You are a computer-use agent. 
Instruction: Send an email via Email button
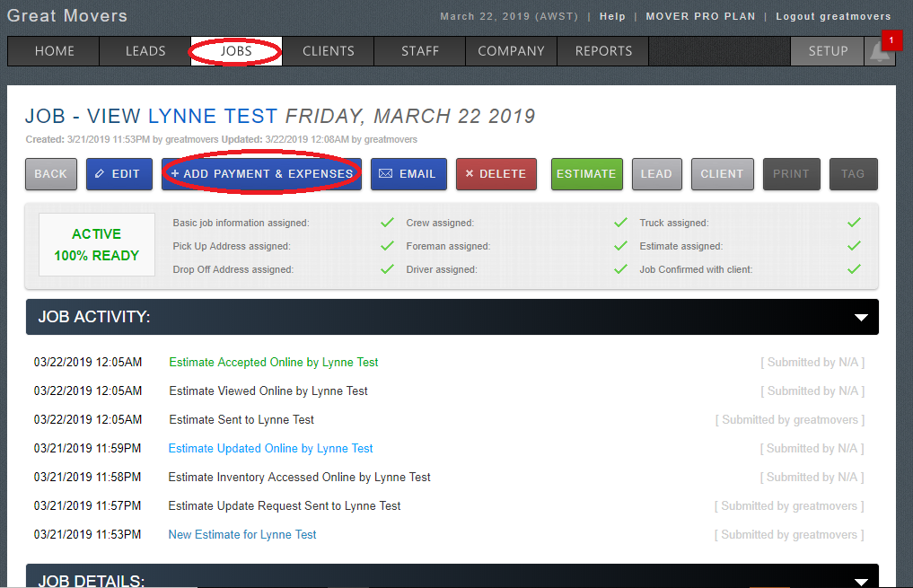(408, 174)
